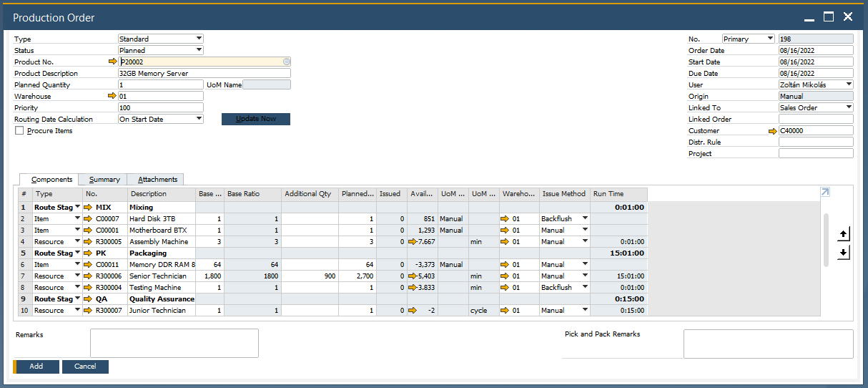Image resolution: width=868 pixels, height=388 pixels.
Task: Click the link arrow next to Product No.
Action: point(112,62)
